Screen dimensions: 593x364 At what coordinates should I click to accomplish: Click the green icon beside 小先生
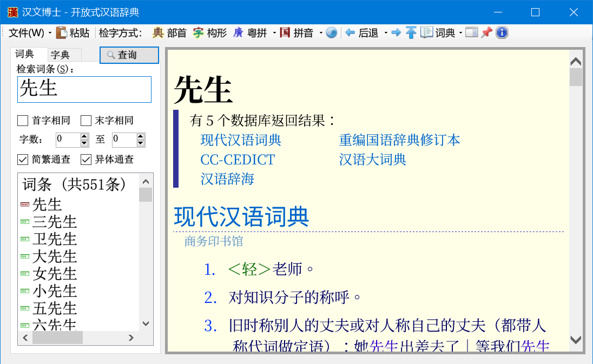click(25, 291)
